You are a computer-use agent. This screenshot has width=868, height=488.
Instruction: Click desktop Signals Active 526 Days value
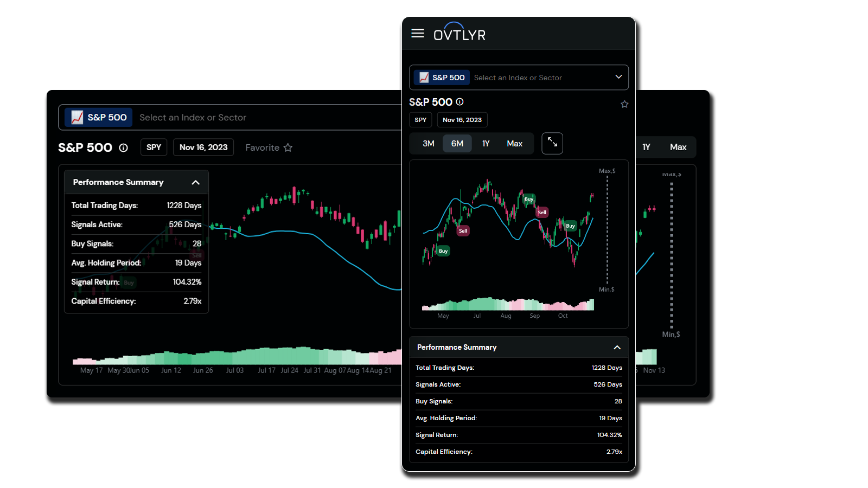click(x=185, y=224)
